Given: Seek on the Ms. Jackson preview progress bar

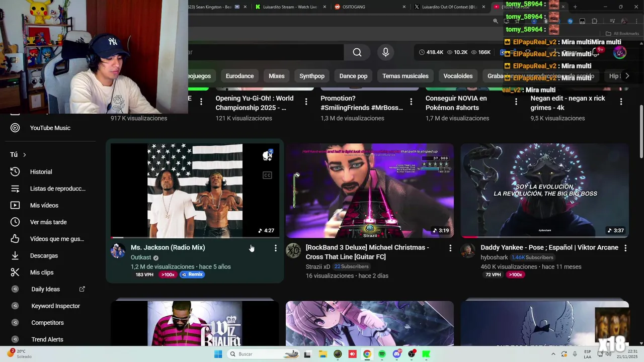Looking at the screenshot, I should [x=195, y=237].
